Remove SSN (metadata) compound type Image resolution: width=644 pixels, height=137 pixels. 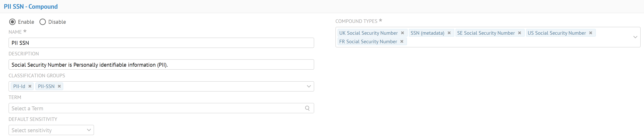449,33
